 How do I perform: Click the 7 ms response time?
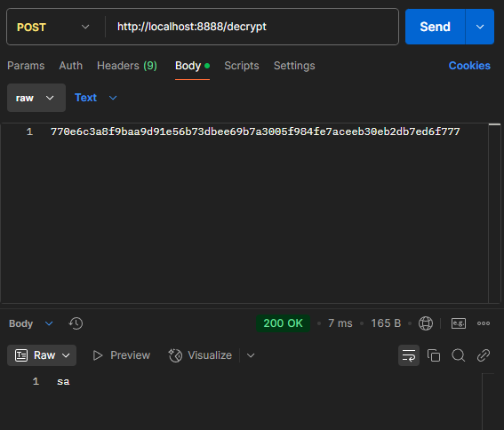[340, 323]
